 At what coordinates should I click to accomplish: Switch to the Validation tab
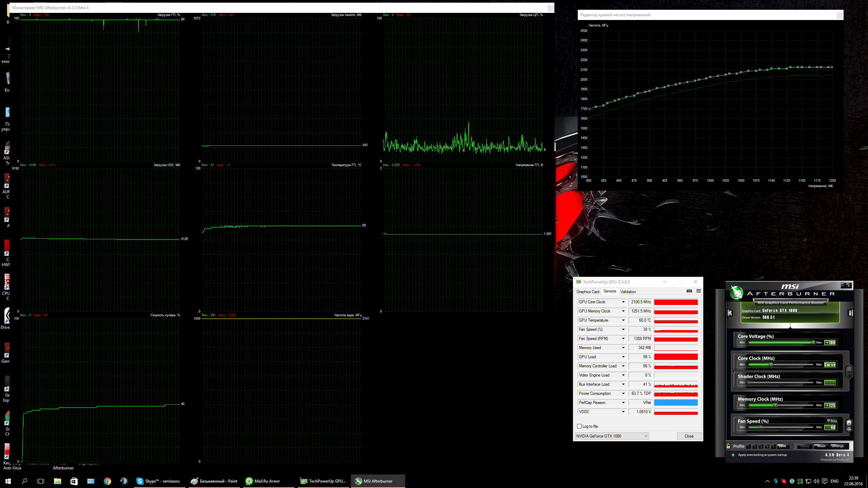click(x=628, y=291)
